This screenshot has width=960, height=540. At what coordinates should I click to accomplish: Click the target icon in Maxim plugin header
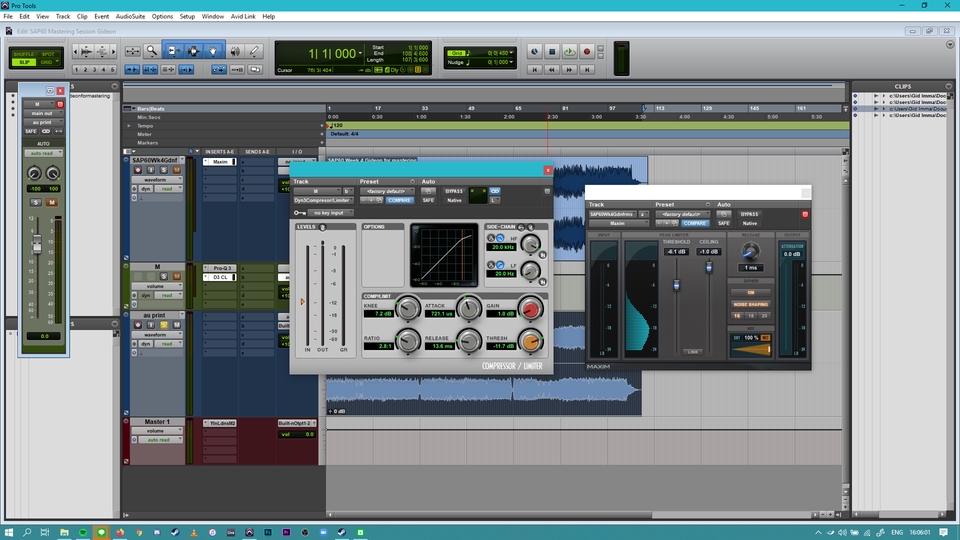(805, 214)
